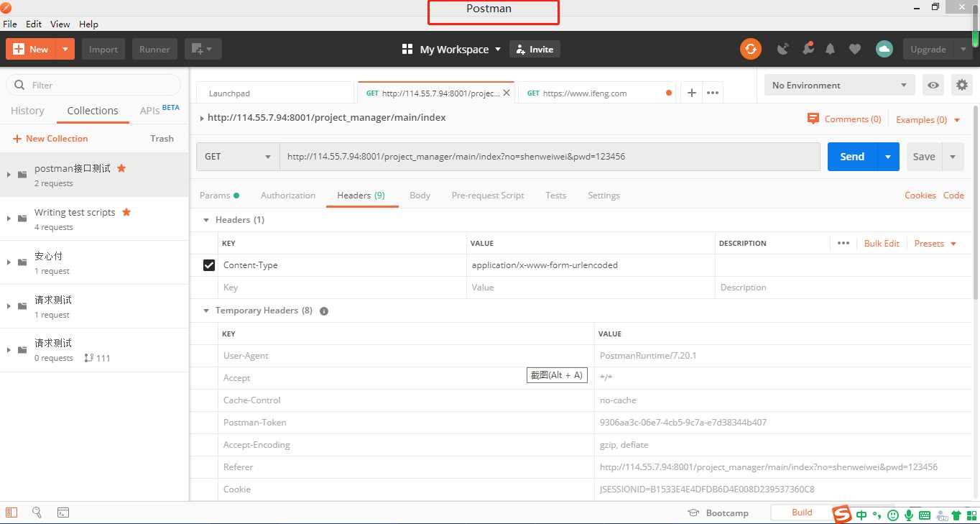
Task: Open the headers table three-dots options
Action: point(843,243)
